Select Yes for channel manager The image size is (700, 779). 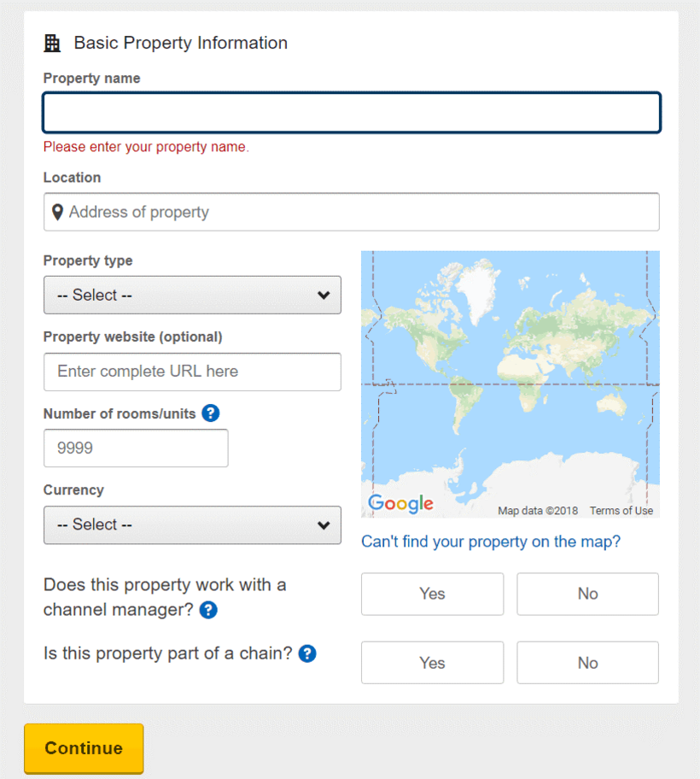[x=432, y=594]
